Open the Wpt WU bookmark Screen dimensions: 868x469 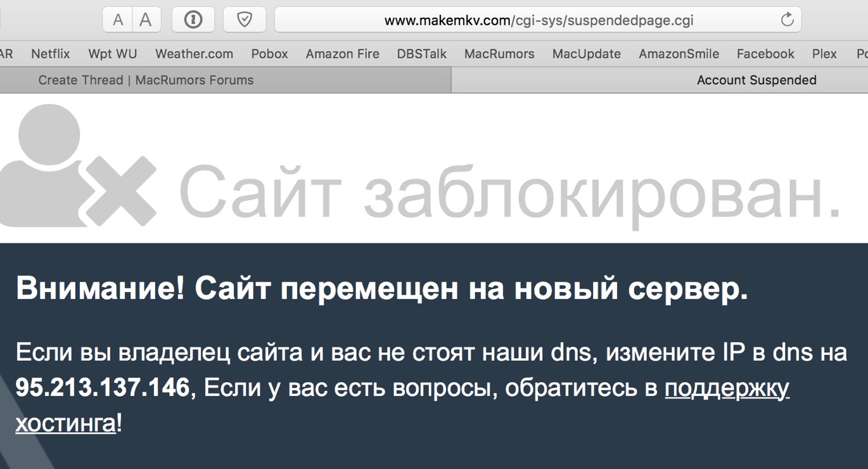pyautogui.click(x=113, y=54)
